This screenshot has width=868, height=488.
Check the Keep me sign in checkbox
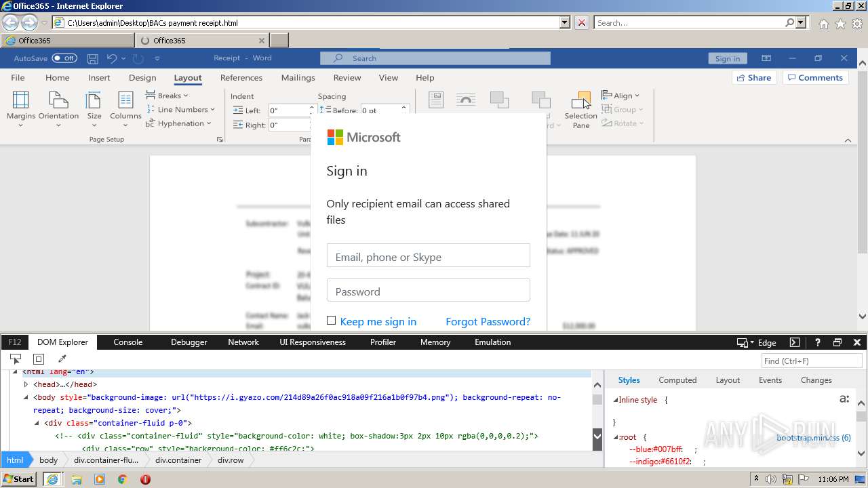point(331,321)
